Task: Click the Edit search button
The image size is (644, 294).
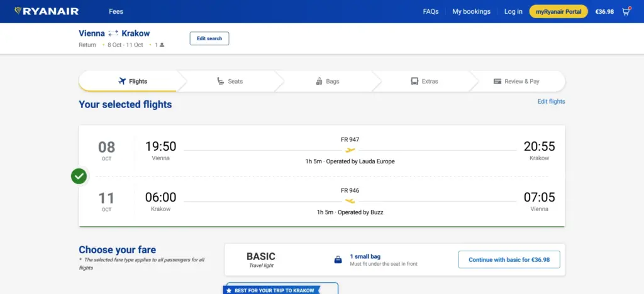Action: click(x=209, y=38)
